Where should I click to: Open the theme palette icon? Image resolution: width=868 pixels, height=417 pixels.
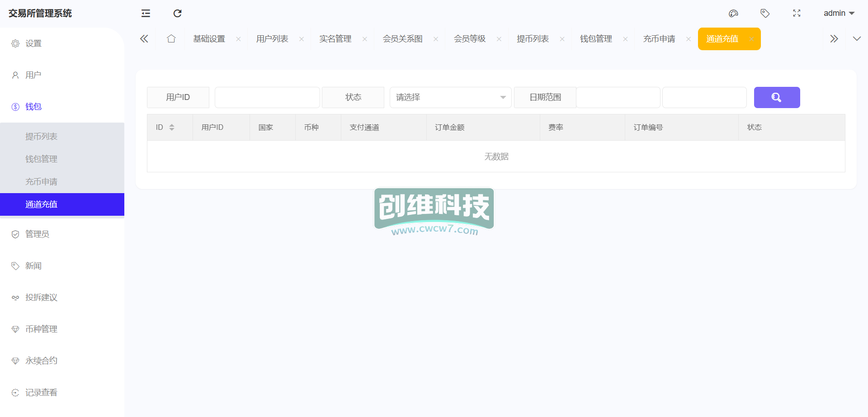733,14
